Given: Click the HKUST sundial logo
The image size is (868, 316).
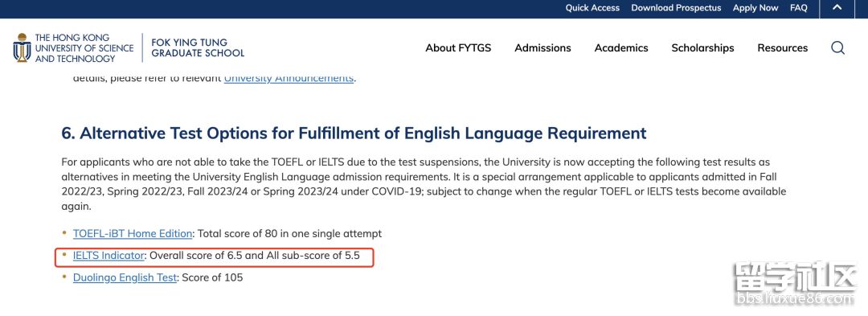Looking at the screenshot, I should (23, 47).
